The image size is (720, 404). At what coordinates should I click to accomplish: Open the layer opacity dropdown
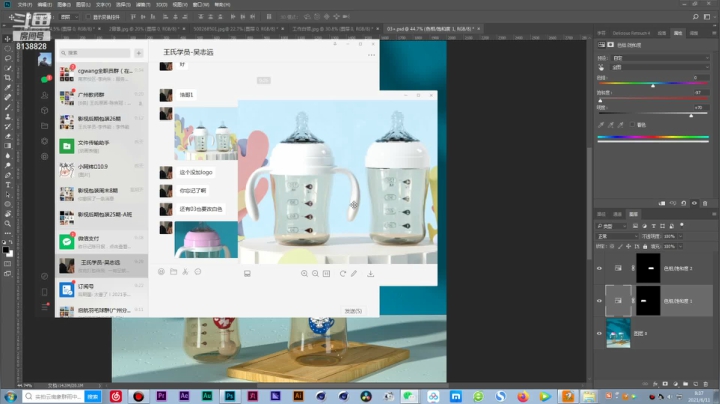[681, 236]
